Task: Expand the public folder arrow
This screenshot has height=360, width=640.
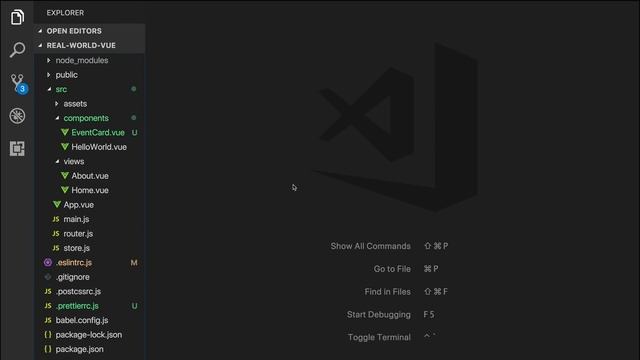Action: coord(49,75)
